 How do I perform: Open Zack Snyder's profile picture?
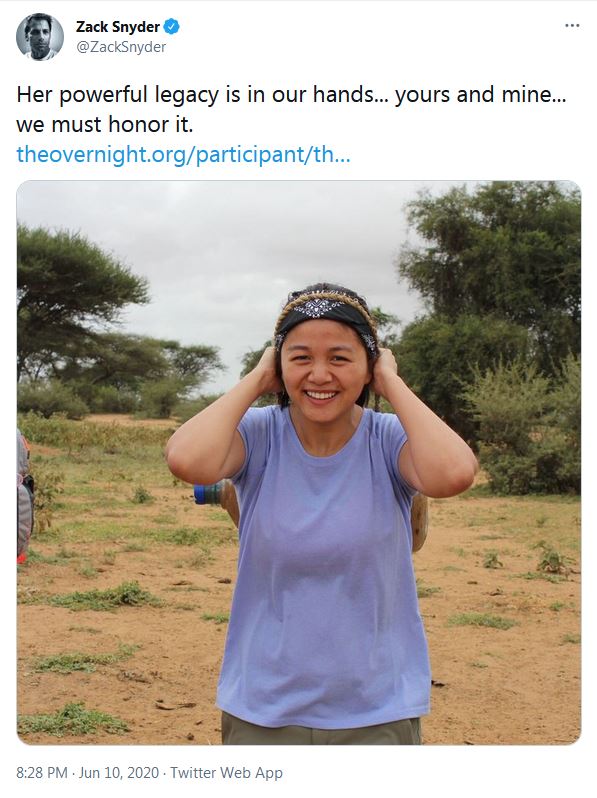tap(40, 37)
